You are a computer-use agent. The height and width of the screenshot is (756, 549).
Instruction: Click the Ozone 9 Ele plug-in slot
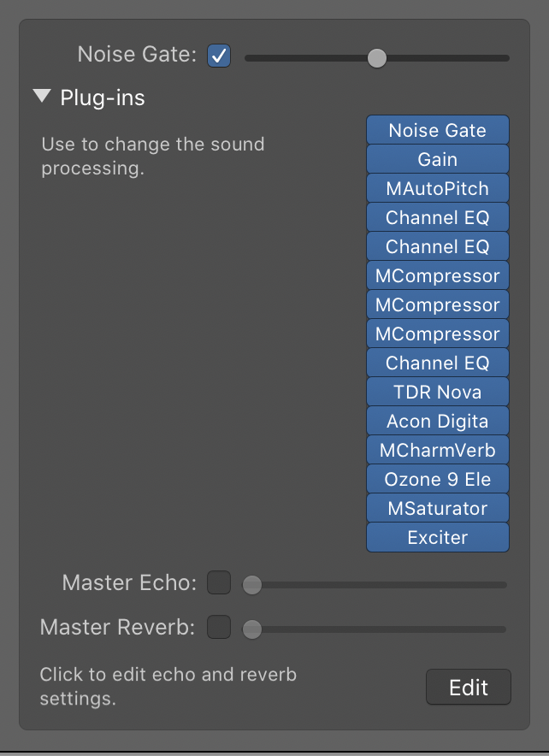coord(437,480)
